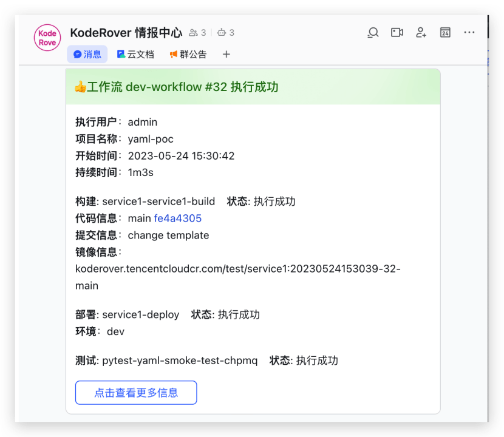Click the group member count icon
The height and width of the screenshot is (437, 504).
(x=197, y=33)
